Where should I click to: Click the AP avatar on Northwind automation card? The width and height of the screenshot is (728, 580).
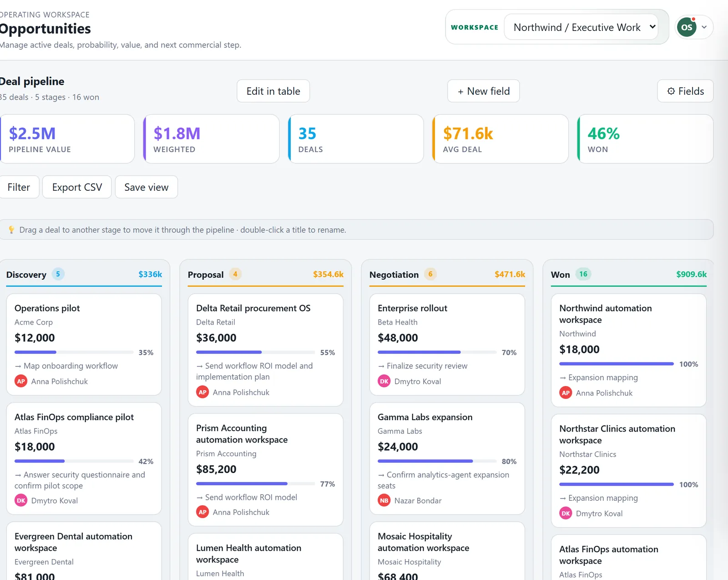click(566, 393)
